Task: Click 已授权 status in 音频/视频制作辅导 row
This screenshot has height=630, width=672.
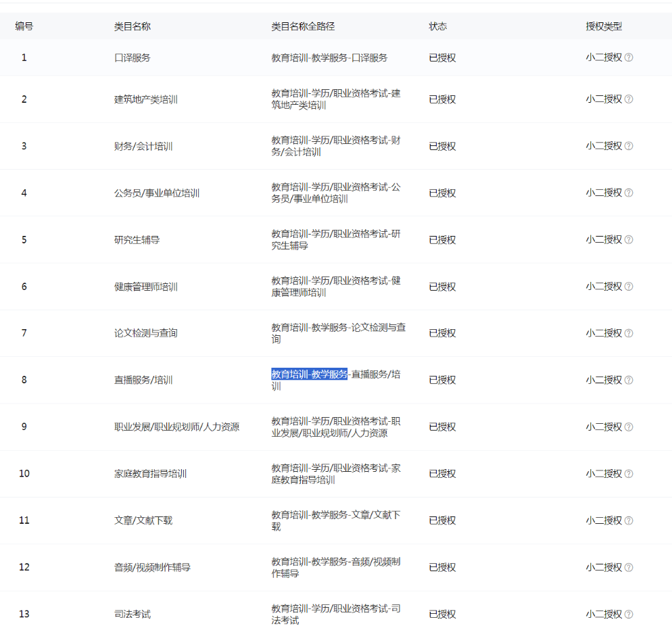Action: tap(442, 567)
